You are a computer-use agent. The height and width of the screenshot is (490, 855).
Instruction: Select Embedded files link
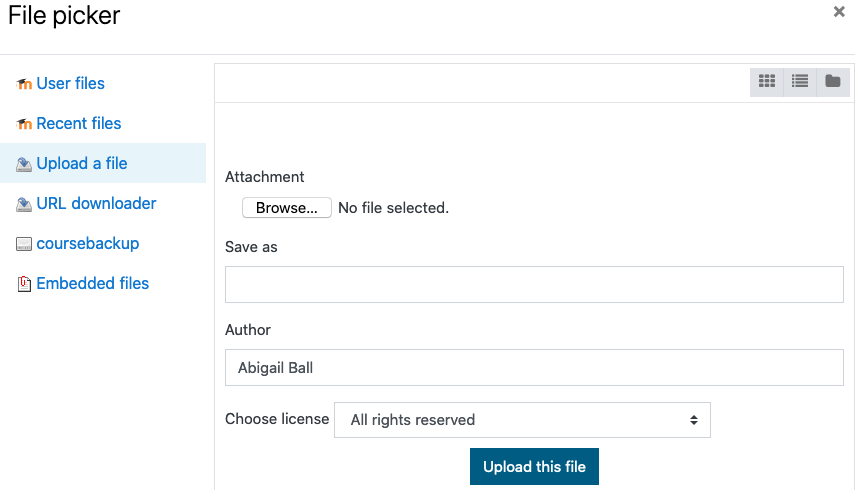pyautogui.click(x=93, y=284)
